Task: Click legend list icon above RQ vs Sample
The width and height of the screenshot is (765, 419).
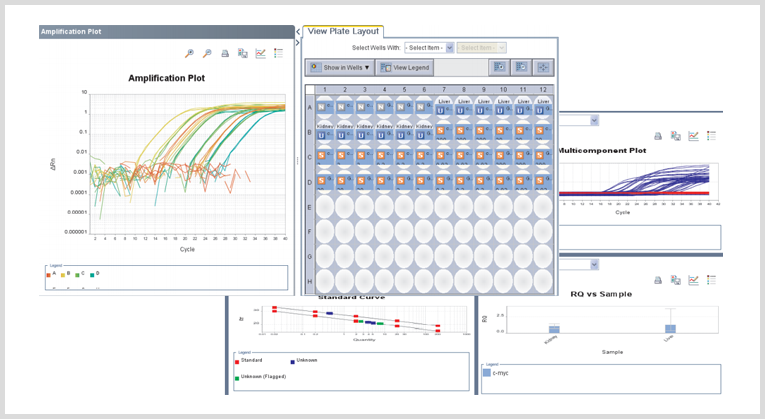Action: [x=710, y=280]
